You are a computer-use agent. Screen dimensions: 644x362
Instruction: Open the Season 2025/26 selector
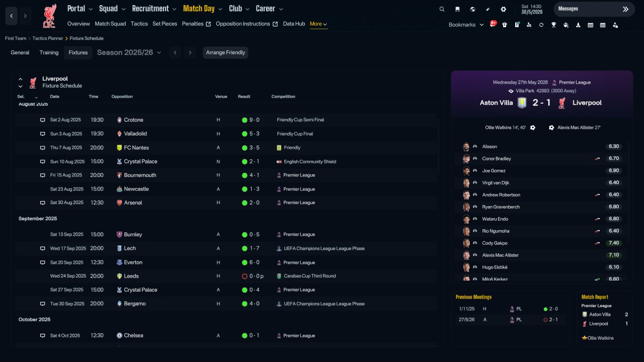click(129, 52)
